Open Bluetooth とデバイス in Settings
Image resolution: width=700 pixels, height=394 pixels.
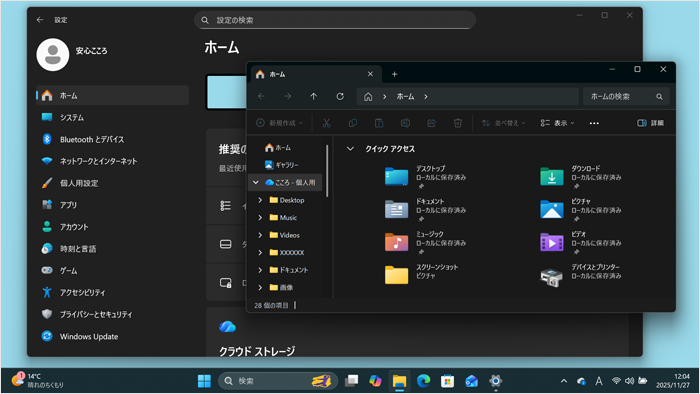pos(112,139)
